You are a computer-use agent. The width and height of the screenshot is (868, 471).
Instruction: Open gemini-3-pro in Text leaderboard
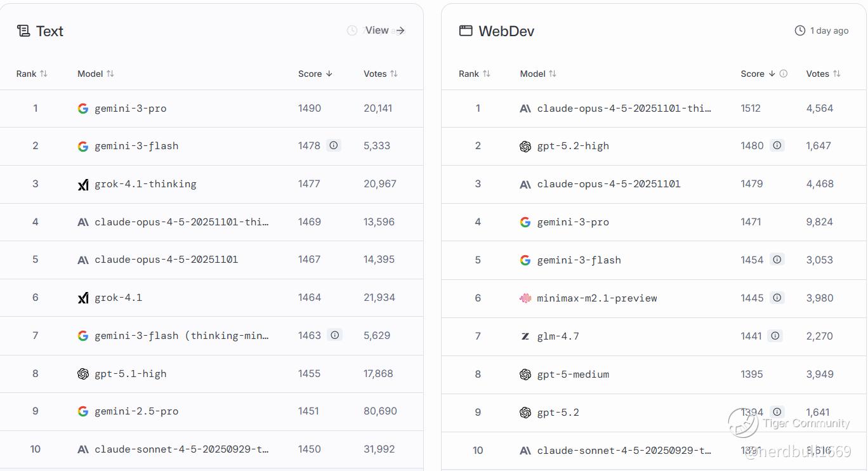click(x=130, y=109)
